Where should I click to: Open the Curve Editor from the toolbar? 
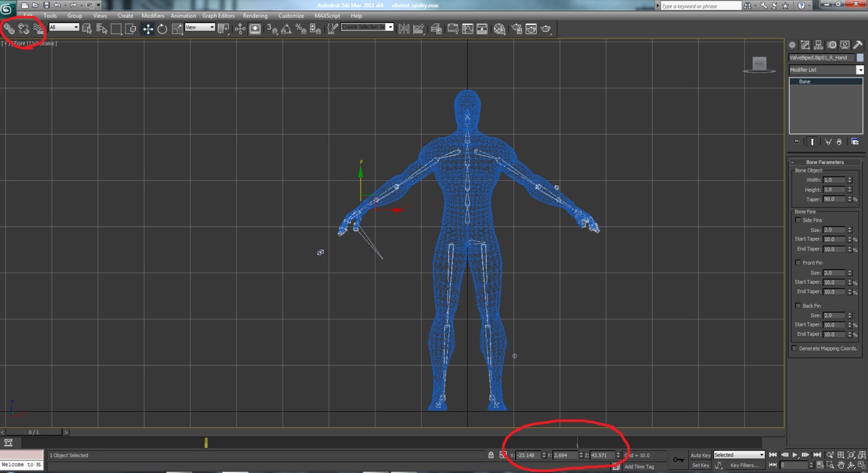point(468,29)
